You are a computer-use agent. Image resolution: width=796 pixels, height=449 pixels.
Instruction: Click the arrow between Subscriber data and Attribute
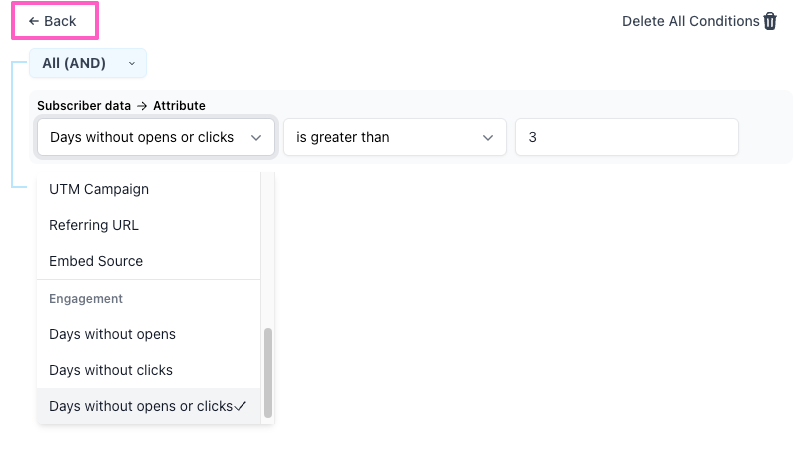[142, 106]
